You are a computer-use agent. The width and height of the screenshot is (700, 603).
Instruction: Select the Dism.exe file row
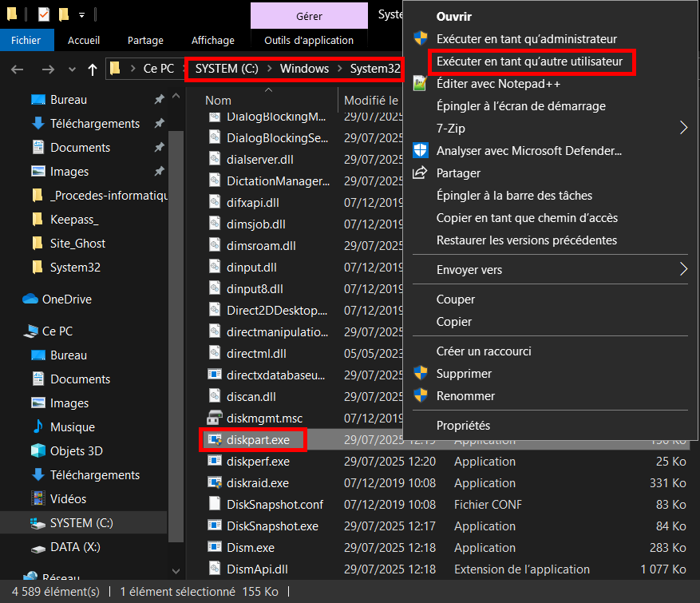(251, 548)
